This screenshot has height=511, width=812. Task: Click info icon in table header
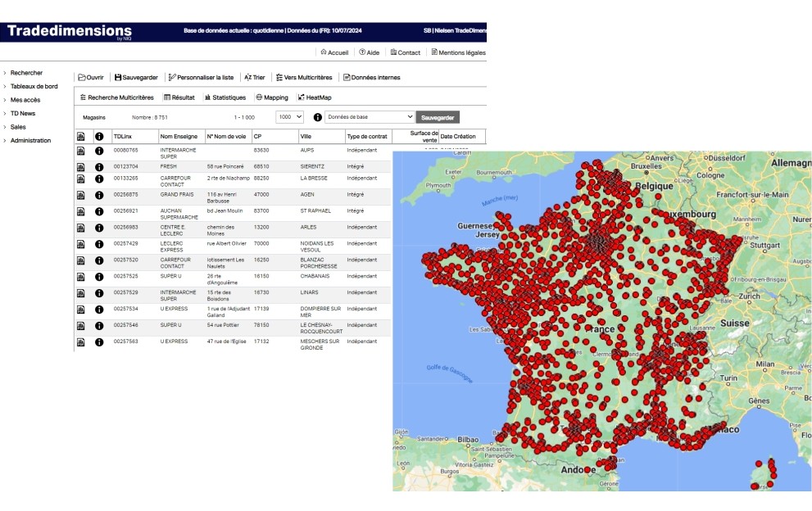tap(99, 137)
